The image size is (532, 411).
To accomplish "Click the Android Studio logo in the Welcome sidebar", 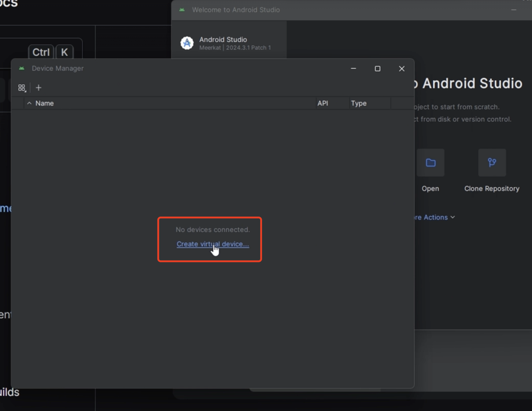I will click(x=187, y=43).
